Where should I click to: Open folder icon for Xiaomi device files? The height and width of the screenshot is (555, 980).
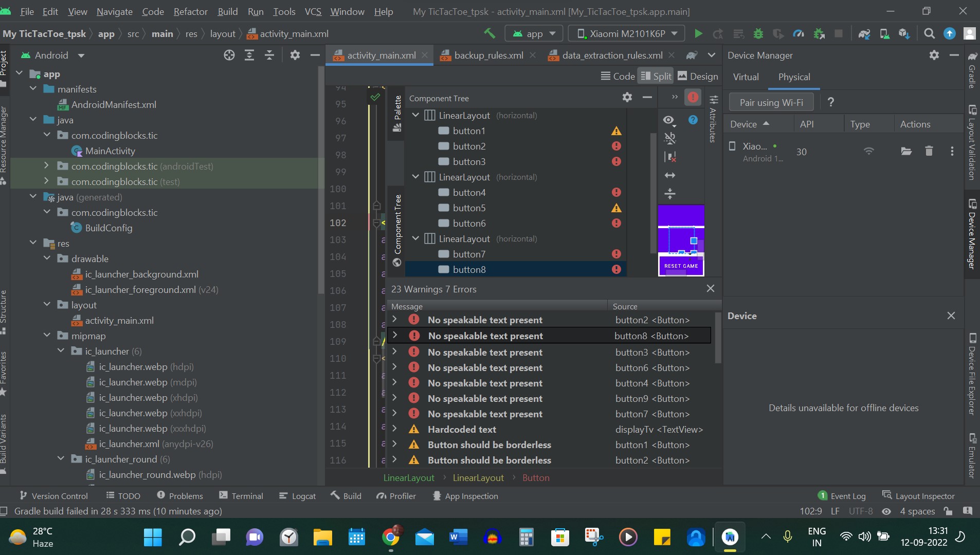pos(906,151)
